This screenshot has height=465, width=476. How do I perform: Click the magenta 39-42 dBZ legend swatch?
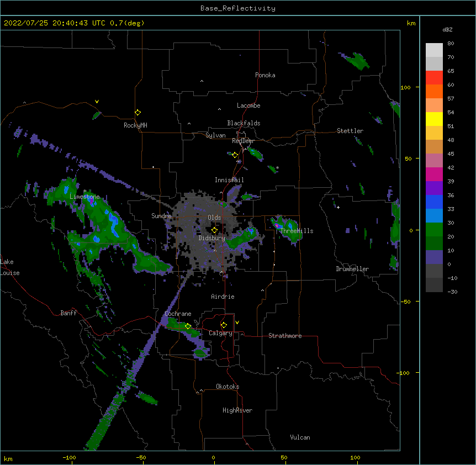(x=434, y=174)
